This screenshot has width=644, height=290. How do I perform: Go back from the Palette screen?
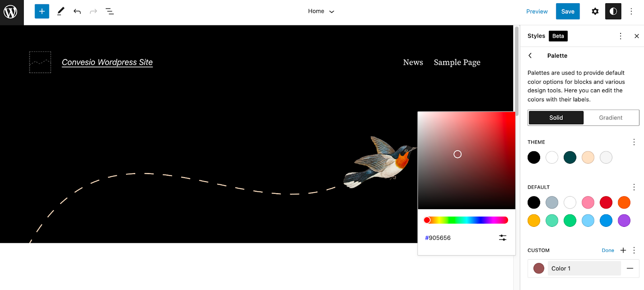tap(530, 56)
